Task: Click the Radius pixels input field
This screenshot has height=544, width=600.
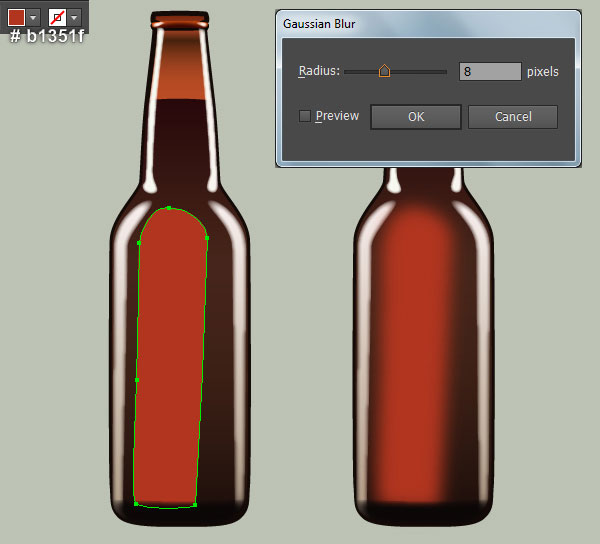Action: 490,72
